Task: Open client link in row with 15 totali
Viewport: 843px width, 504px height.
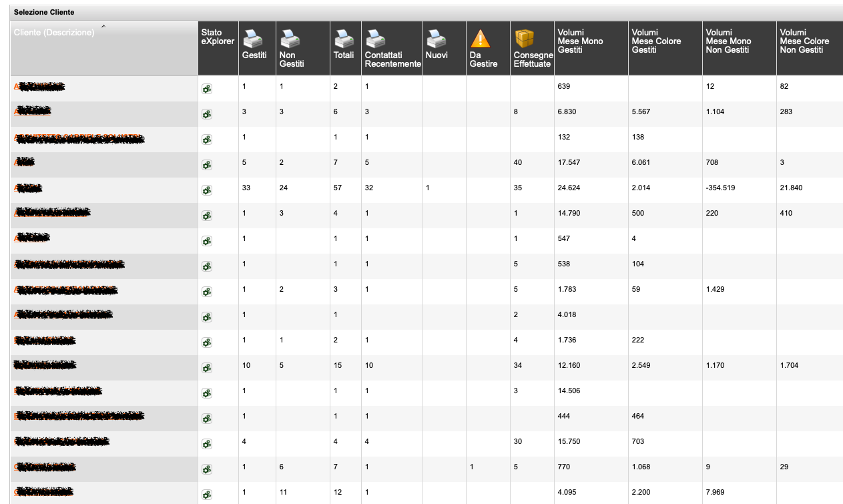Action: (x=45, y=365)
